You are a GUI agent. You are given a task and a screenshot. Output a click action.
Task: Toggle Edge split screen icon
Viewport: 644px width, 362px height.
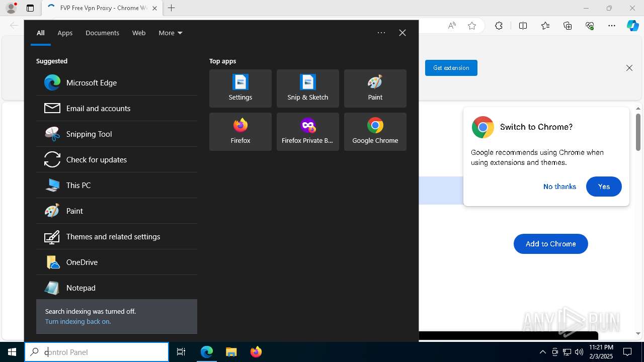point(523,26)
